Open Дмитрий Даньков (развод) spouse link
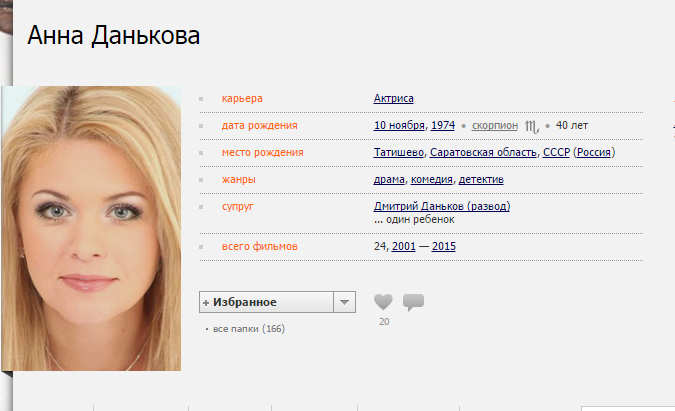Viewport: 675px width, 411px height. (x=442, y=207)
